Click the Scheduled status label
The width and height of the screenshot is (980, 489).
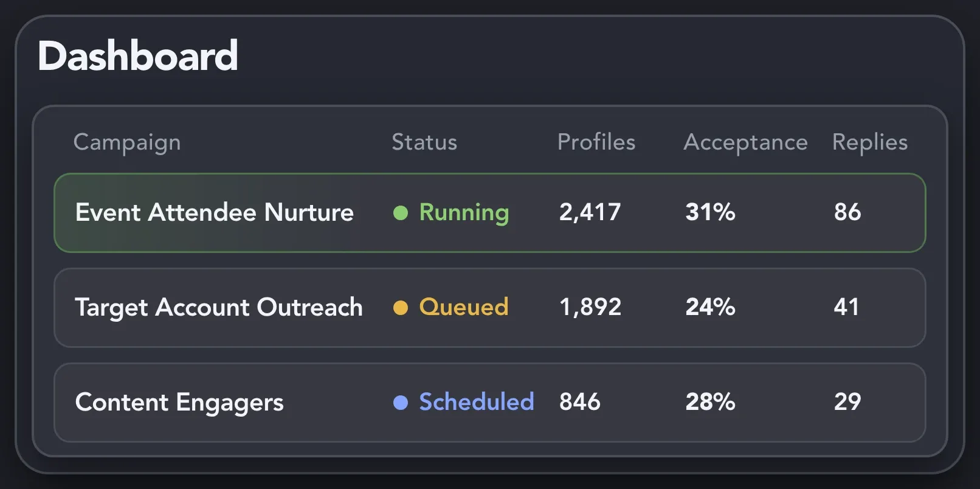click(x=477, y=402)
